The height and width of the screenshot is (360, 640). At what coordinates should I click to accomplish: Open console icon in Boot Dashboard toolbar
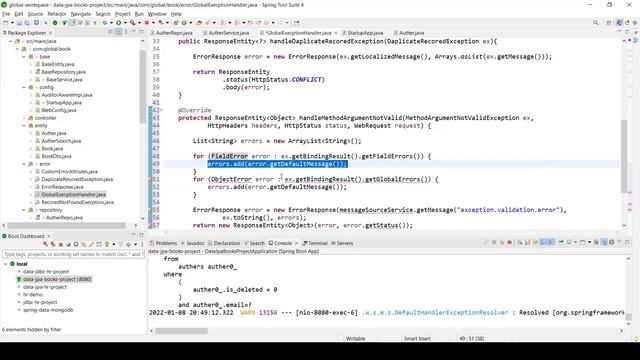76,244
